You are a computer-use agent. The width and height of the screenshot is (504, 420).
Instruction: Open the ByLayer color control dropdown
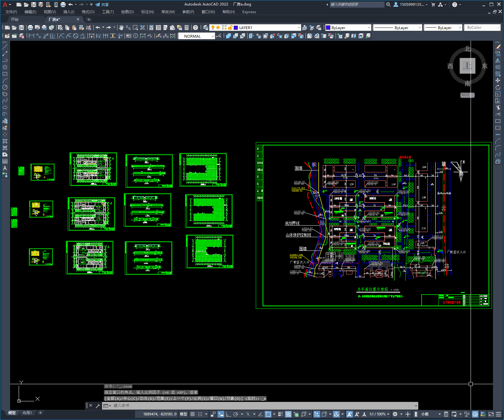[348, 28]
